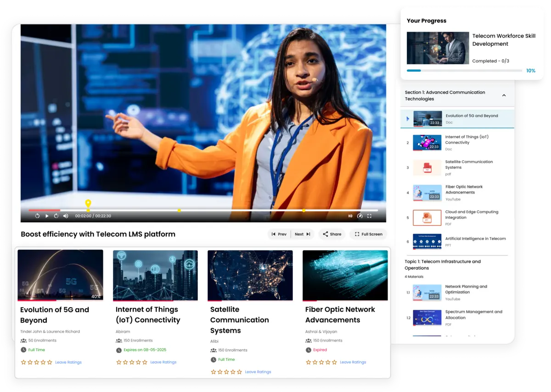551x392 pixels.
Task: Seek video using the progress bar's middle yellow dot
Action: pos(179,211)
